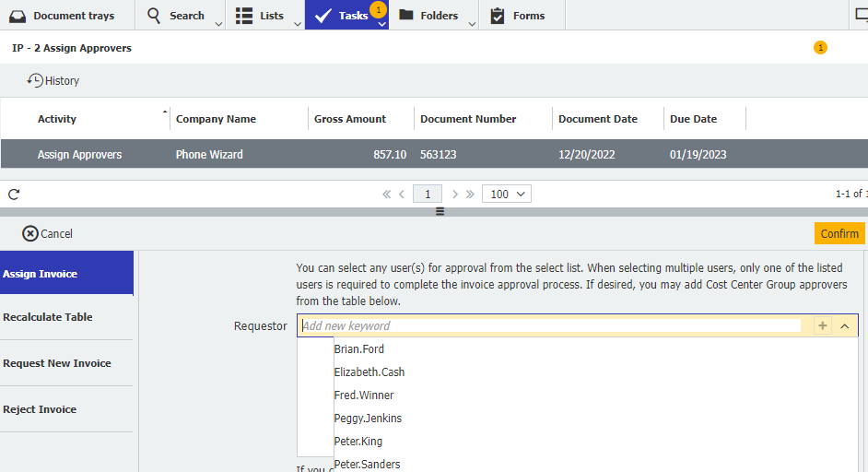Collapse the Requestor dropdown list
868x472 pixels.
click(x=845, y=326)
